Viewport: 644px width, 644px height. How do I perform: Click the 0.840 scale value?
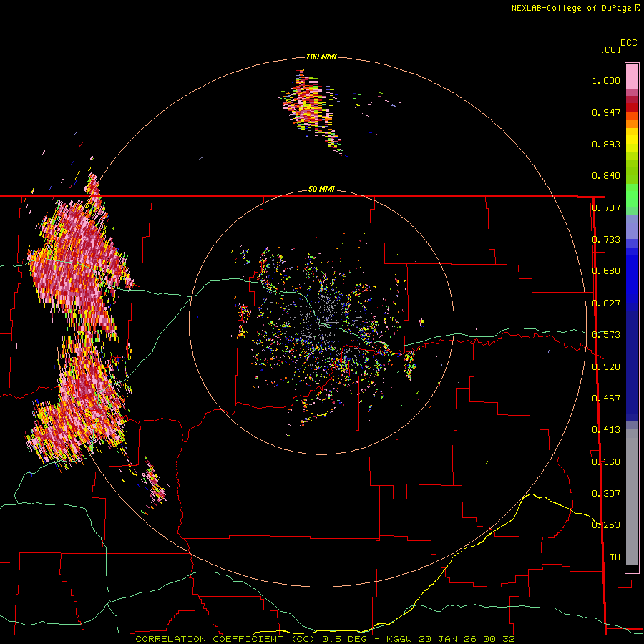pyautogui.click(x=606, y=176)
